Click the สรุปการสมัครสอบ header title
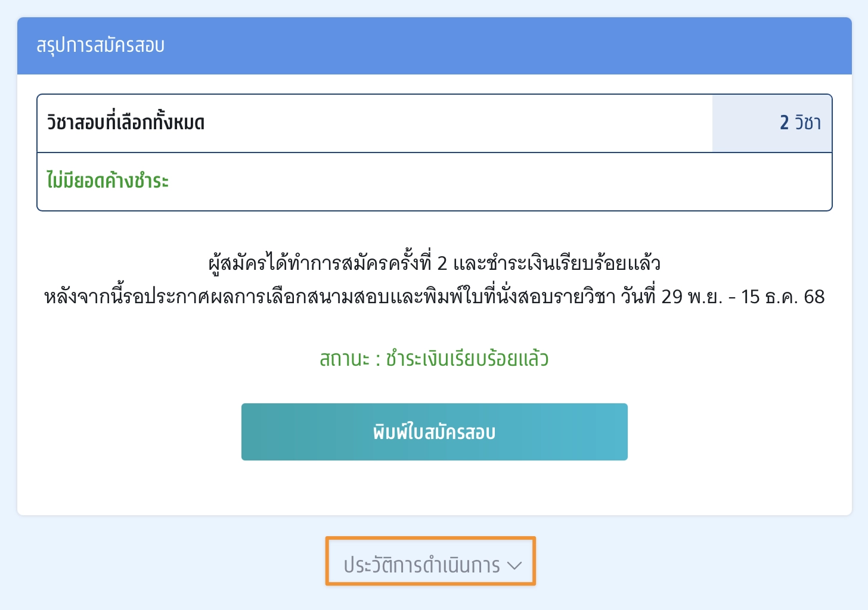 [100, 46]
